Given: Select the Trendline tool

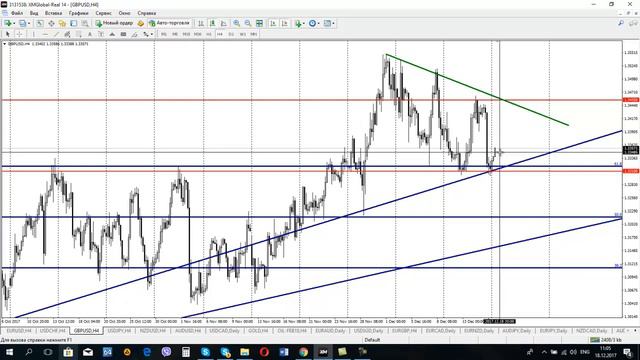Looking at the screenshot, I should (56, 34).
